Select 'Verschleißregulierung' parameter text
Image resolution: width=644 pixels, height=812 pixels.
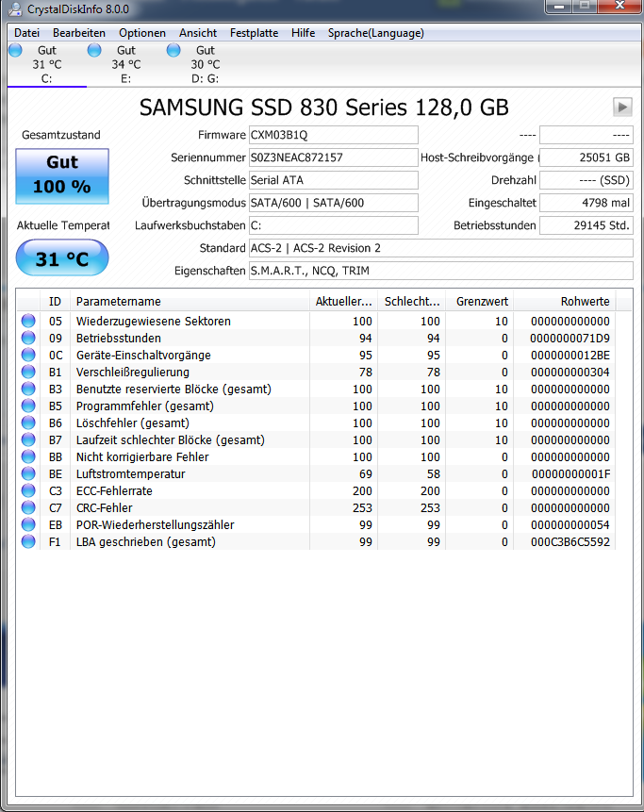[x=133, y=372]
